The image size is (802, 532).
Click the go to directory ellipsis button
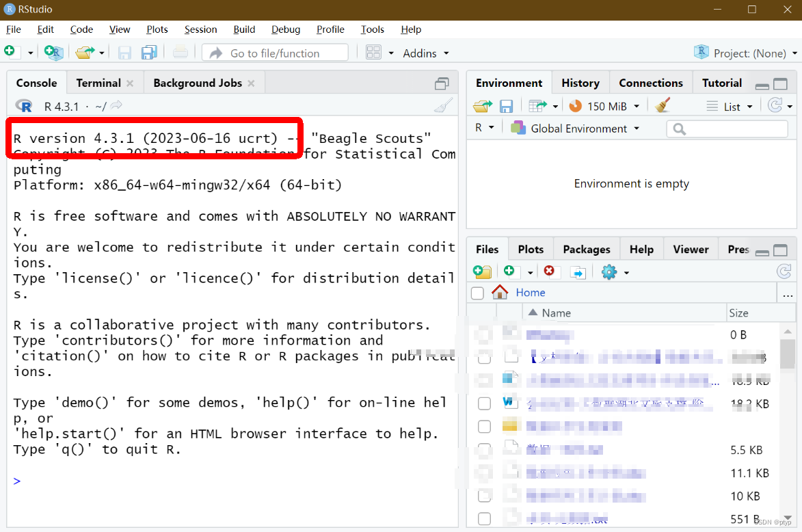point(788,293)
